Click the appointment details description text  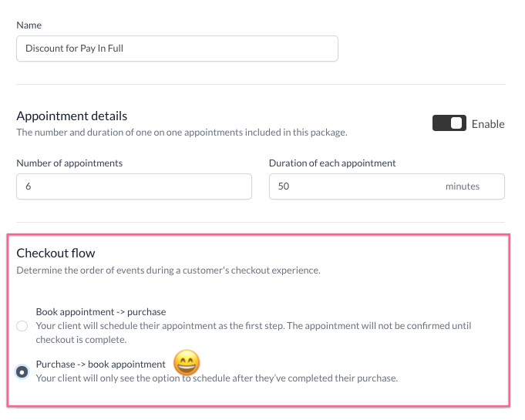point(182,133)
